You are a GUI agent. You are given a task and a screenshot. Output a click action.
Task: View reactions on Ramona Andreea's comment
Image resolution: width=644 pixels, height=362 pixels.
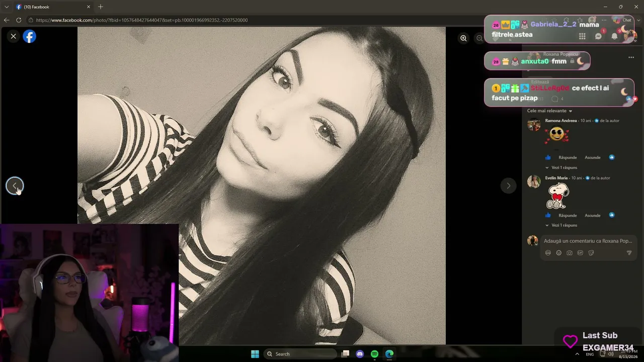612,157
